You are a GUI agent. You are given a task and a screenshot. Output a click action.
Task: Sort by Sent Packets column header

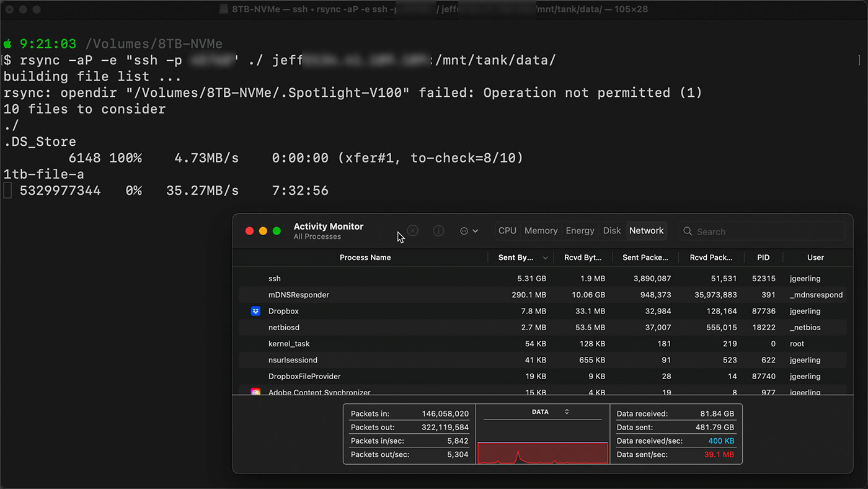645,258
